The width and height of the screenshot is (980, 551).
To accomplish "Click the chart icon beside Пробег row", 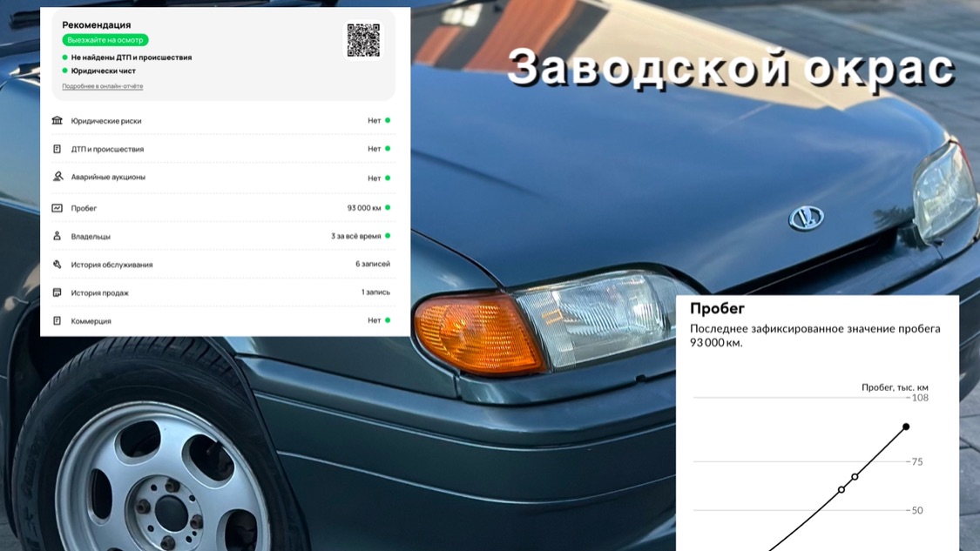I will pos(57,208).
